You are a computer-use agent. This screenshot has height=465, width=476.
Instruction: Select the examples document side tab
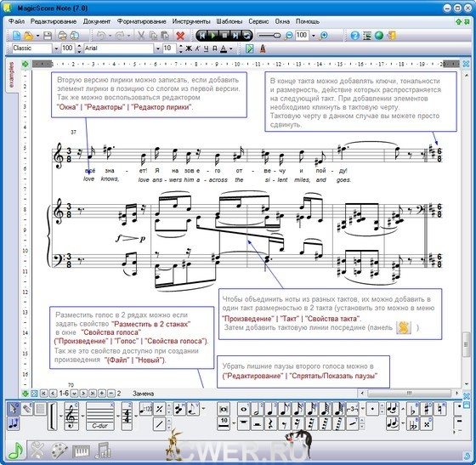[12, 75]
